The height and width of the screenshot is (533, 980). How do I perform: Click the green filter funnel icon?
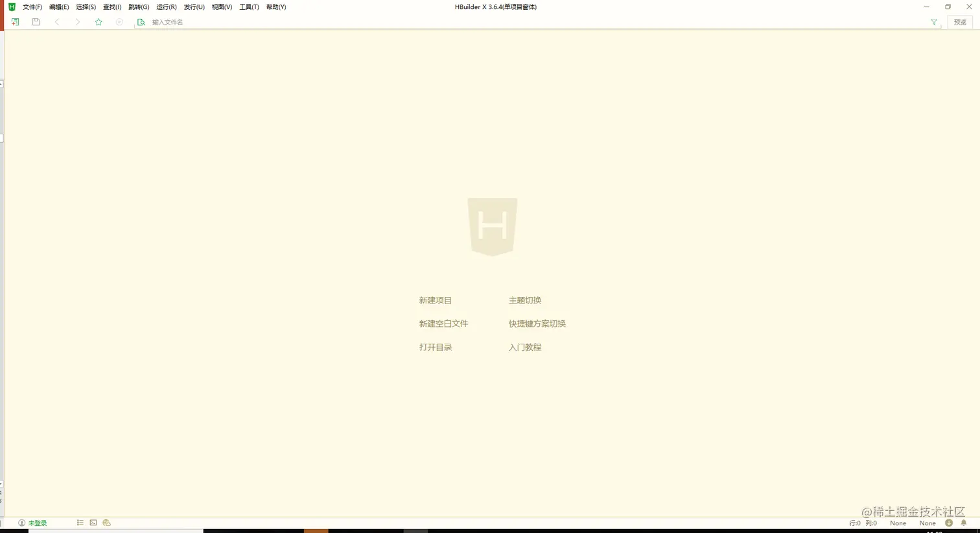click(x=934, y=22)
